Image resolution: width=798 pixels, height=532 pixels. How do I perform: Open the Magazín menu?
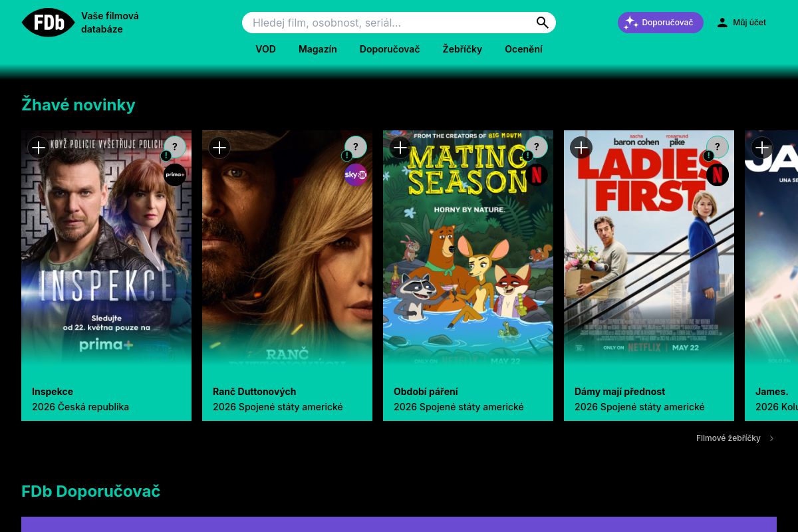318,49
